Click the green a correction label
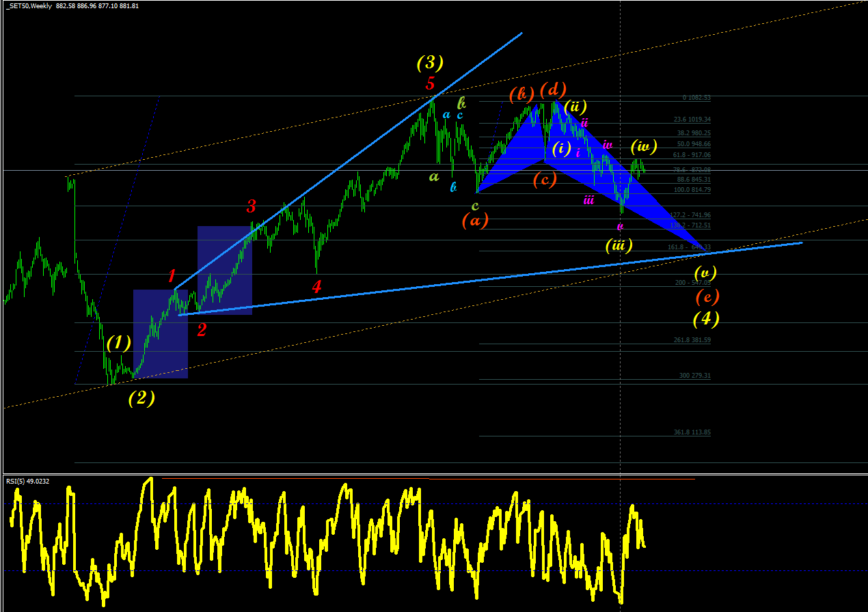 click(x=433, y=176)
